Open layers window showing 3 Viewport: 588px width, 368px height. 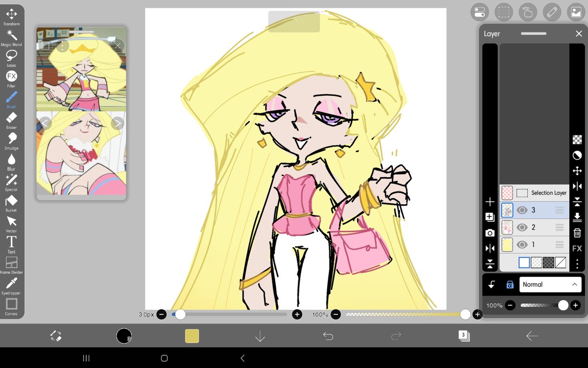pos(464,336)
